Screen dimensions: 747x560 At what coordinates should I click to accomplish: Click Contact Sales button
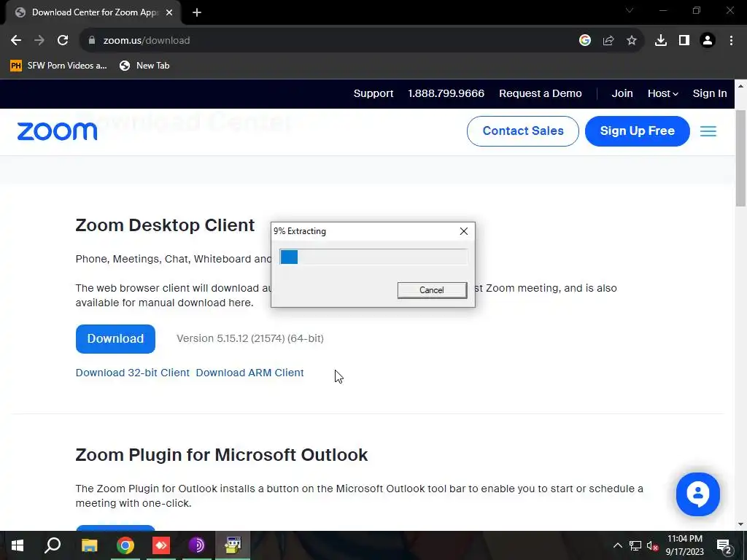click(x=522, y=131)
